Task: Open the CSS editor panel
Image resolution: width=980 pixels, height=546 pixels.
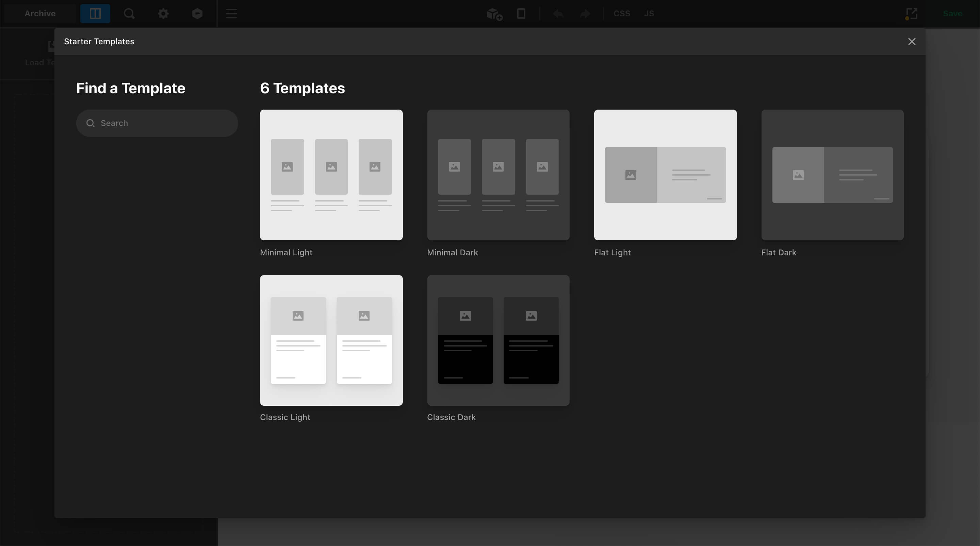Action: click(x=622, y=13)
